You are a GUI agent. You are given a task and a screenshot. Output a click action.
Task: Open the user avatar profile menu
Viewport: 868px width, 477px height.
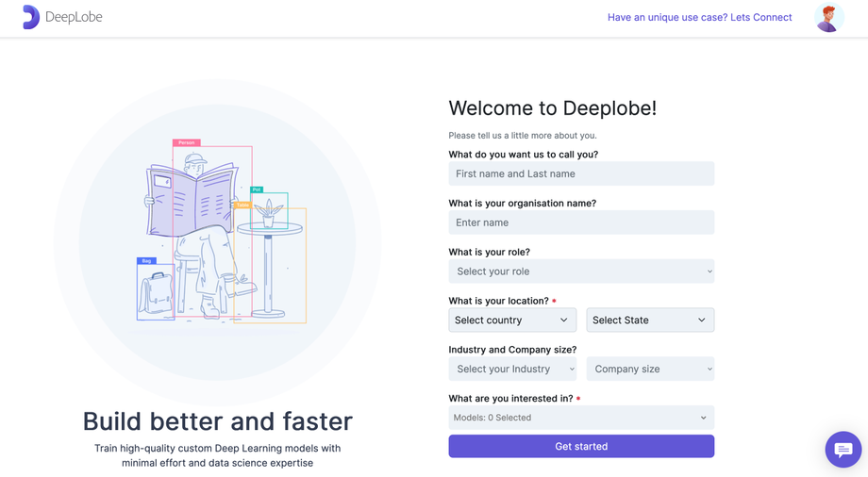[828, 18]
